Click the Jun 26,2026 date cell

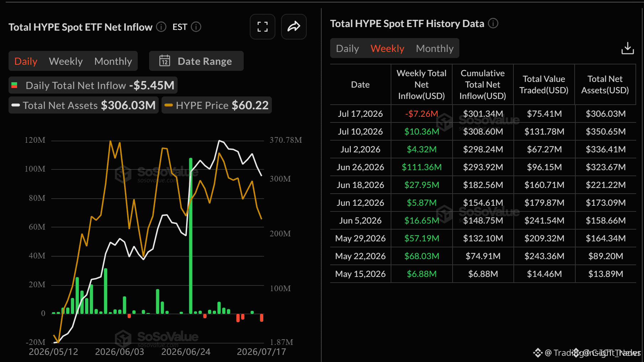[x=360, y=167]
